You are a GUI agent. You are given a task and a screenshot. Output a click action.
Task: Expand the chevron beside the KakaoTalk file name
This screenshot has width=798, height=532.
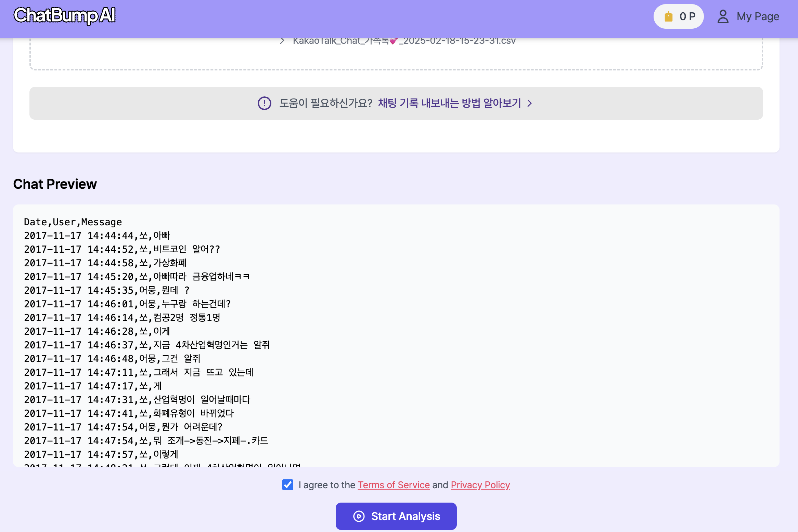coord(282,41)
